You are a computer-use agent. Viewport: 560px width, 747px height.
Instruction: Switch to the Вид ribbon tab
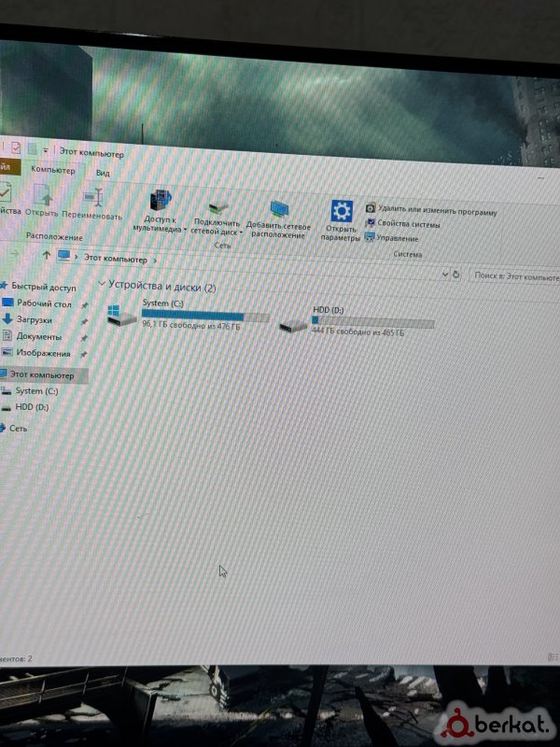click(x=103, y=173)
